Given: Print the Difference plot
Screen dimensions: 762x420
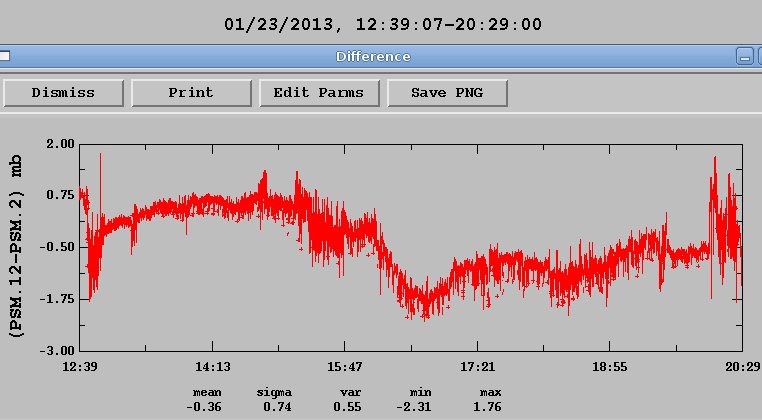Looking at the screenshot, I should [x=191, y=93].
